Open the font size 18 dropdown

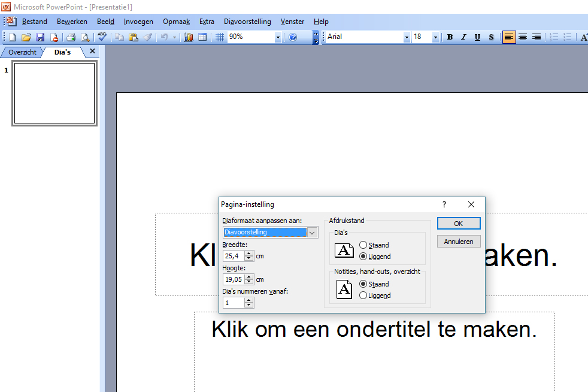[435, 37]
